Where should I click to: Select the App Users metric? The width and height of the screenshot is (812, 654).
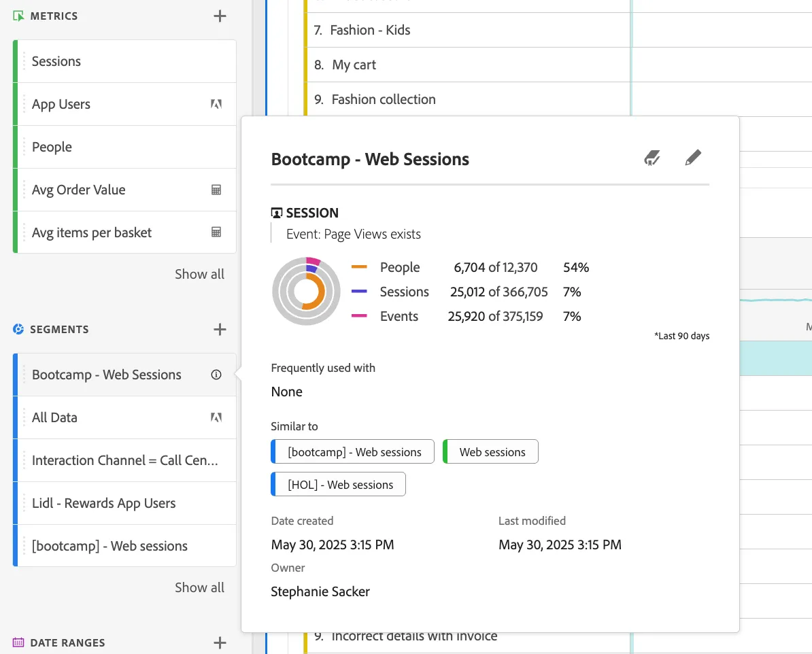(x=124, y=104)
